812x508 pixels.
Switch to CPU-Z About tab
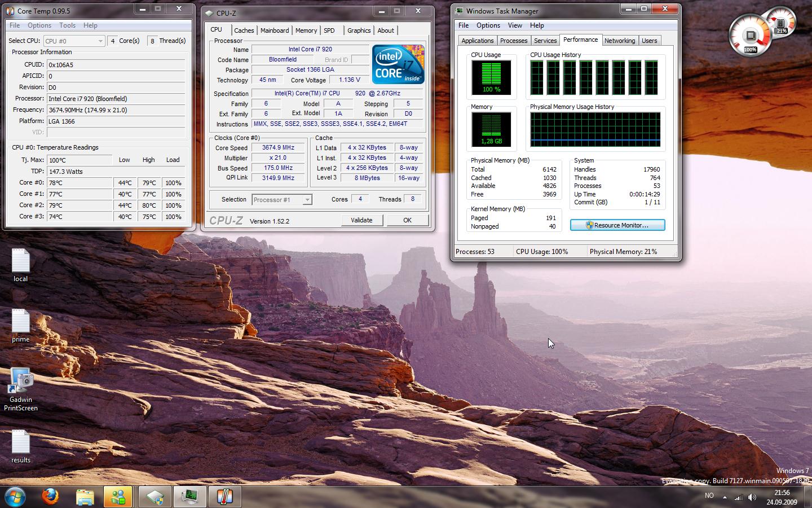click(x=386, y=30)
